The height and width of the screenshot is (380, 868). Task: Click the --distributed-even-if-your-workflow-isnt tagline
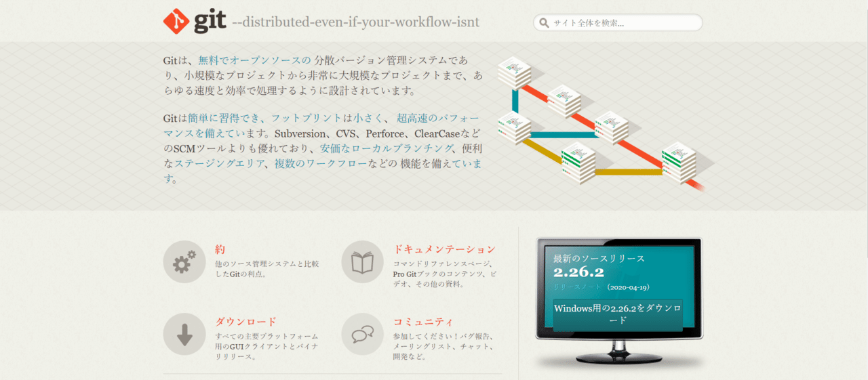coord(355,22)
